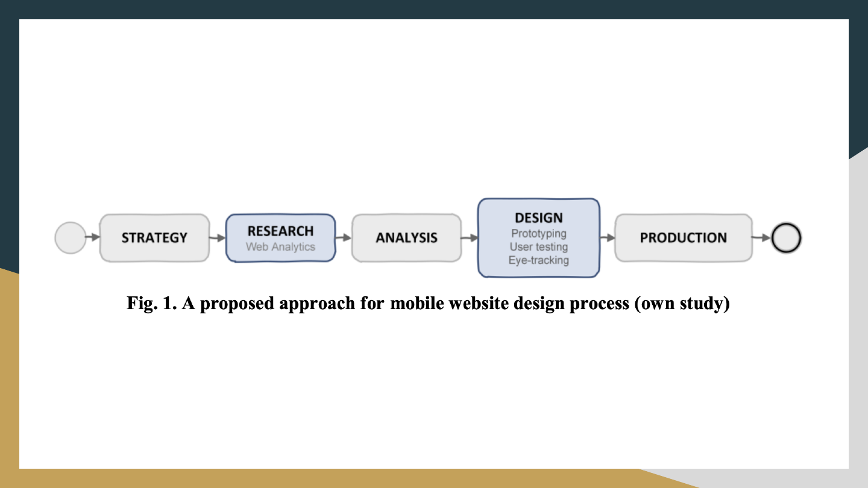This screenshot has width=868, height=488.
Task: Click the dark navy background band at the top
Action: click(434, 8)
